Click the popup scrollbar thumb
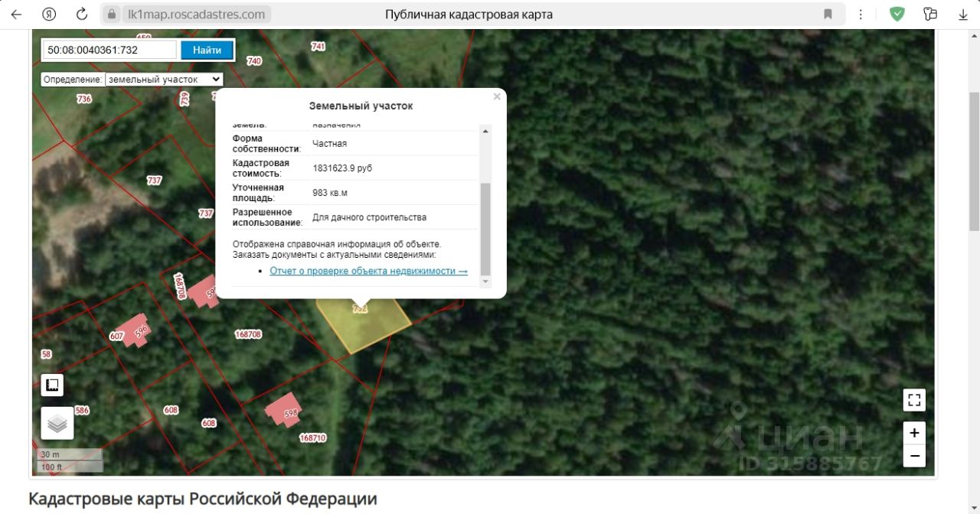The height and width of the screenshot is (514, 980). (x=485, y=229)
